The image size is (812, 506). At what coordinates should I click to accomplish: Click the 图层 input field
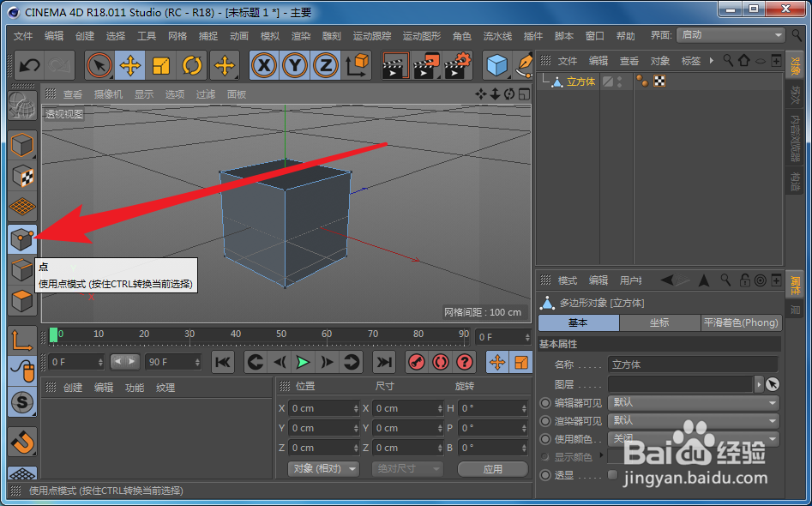680,384
